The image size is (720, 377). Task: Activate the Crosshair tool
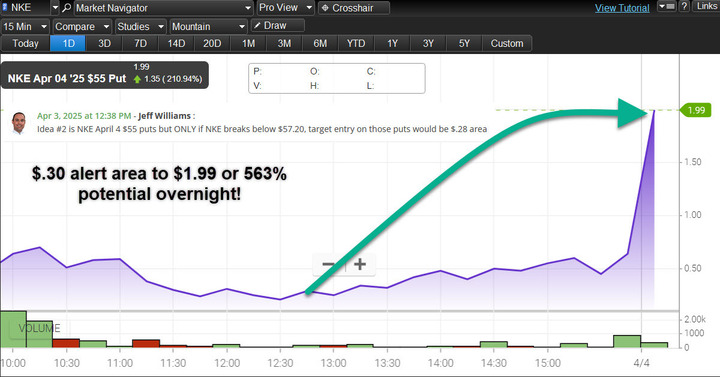(354, 8)
